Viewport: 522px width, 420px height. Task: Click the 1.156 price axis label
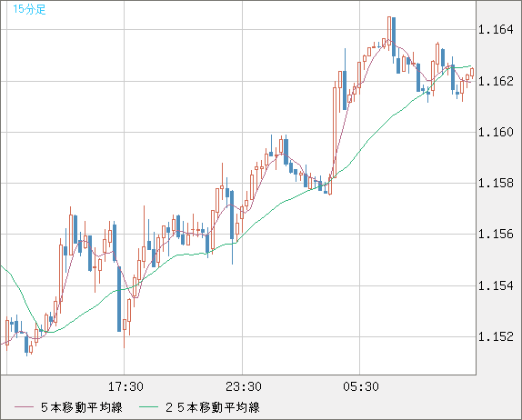point(496,234)
